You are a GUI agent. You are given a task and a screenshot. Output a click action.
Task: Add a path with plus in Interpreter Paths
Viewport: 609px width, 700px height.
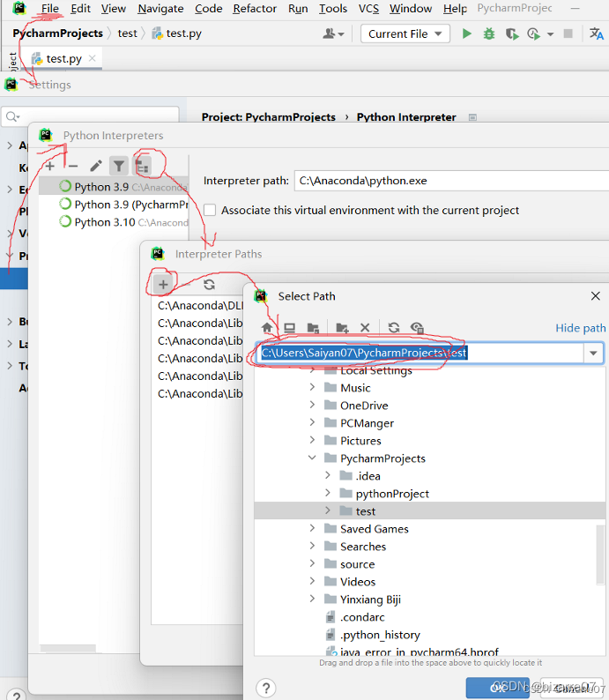click(x=163, y=285)
